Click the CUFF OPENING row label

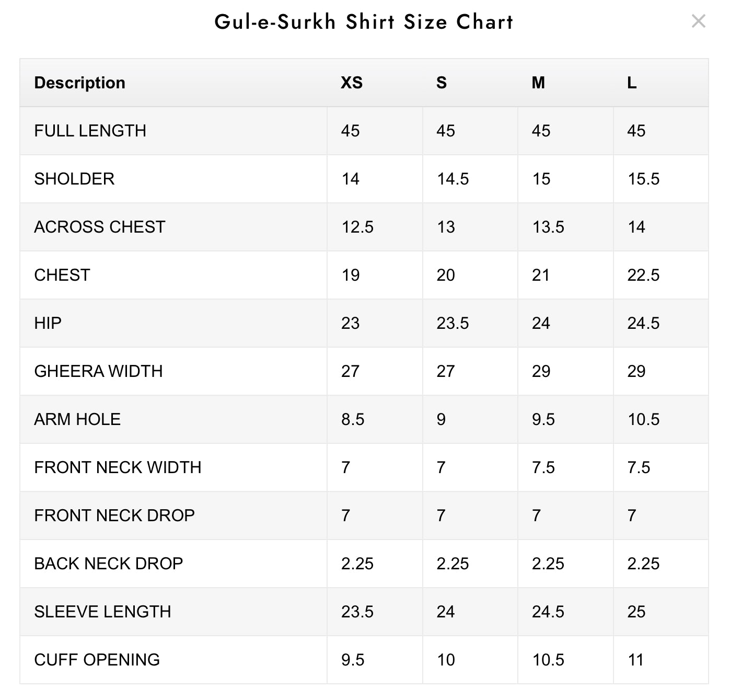point(97,660)
